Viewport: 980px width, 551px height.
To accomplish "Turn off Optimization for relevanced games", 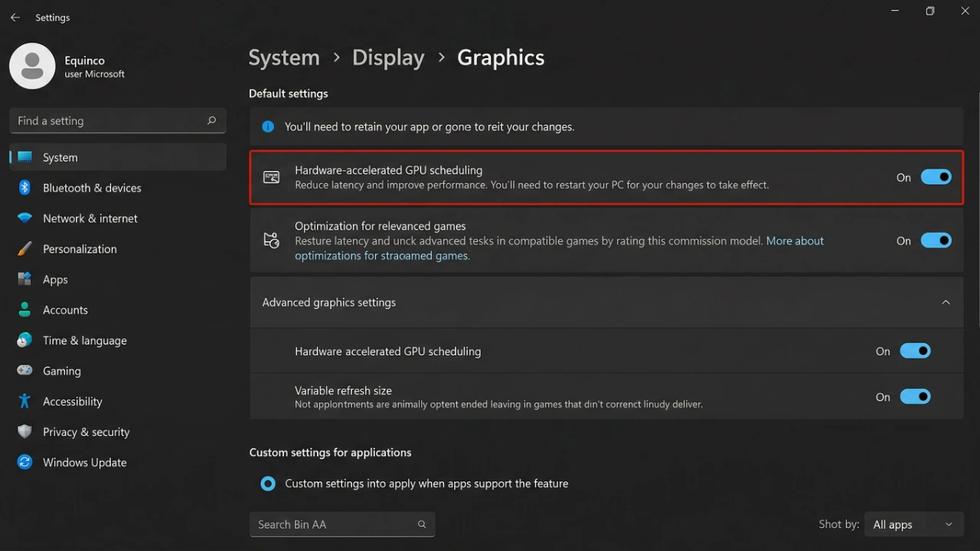I will (936, 240).
